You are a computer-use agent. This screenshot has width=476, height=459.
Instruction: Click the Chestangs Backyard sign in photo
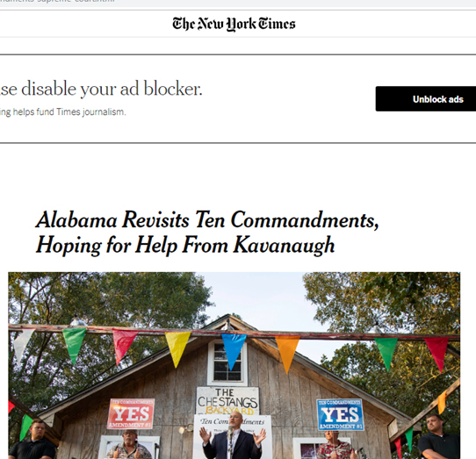[x=227, y=401]
